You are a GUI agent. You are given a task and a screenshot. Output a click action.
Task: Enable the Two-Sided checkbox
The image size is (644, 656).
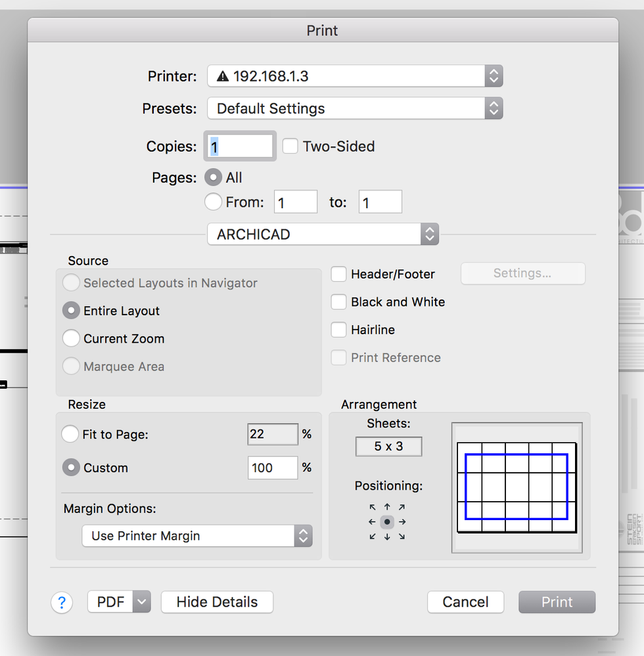(290, 146)
